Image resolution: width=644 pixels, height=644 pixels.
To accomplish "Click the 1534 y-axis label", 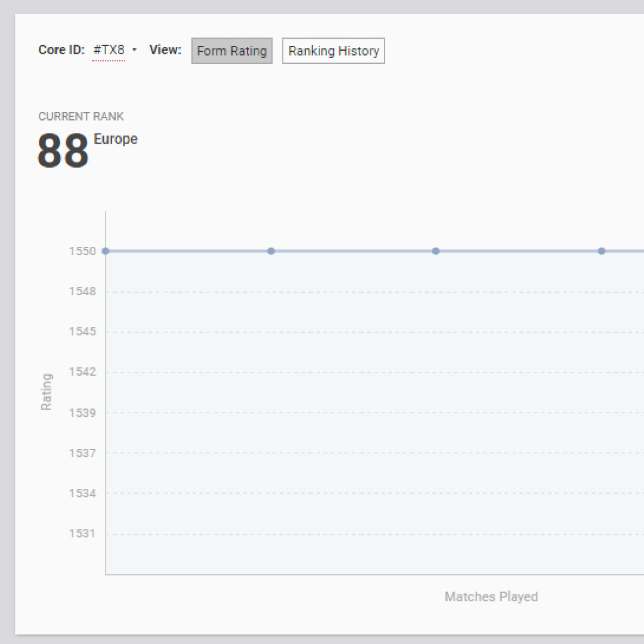I will pyautogui.click(x=82, y=493).
